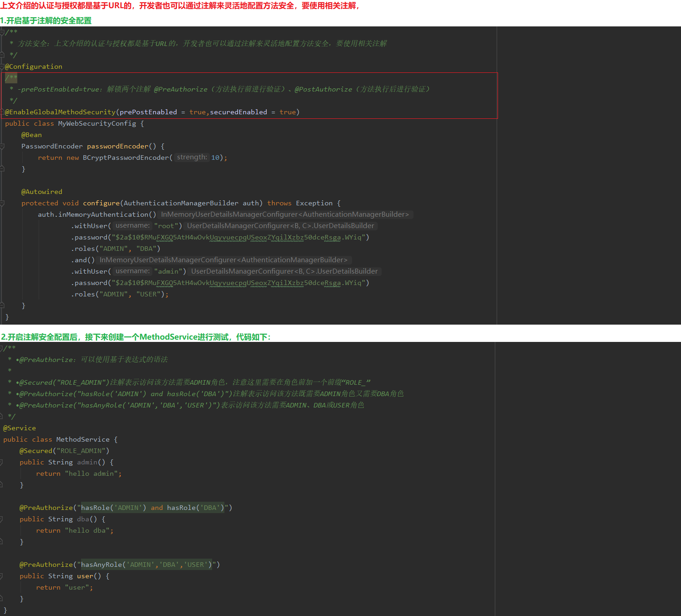Click fold icon beside @Configuration annotation
681x616 pixels.
click(x=2, y=66)
